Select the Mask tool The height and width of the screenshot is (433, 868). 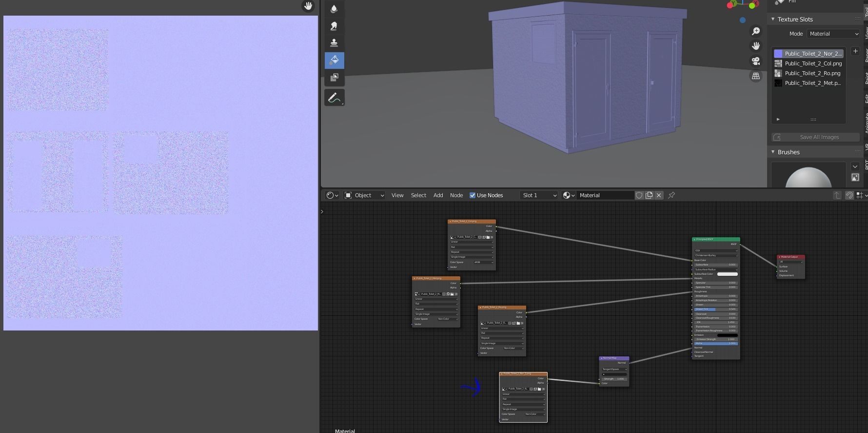pyautogui.click(x=334, y=78)
